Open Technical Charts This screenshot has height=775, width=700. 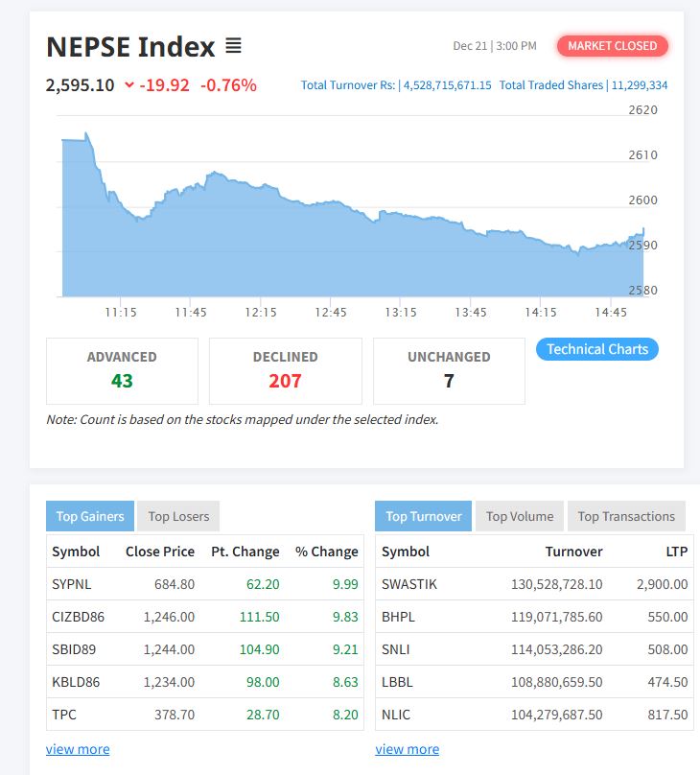click(x=596, y=349)
